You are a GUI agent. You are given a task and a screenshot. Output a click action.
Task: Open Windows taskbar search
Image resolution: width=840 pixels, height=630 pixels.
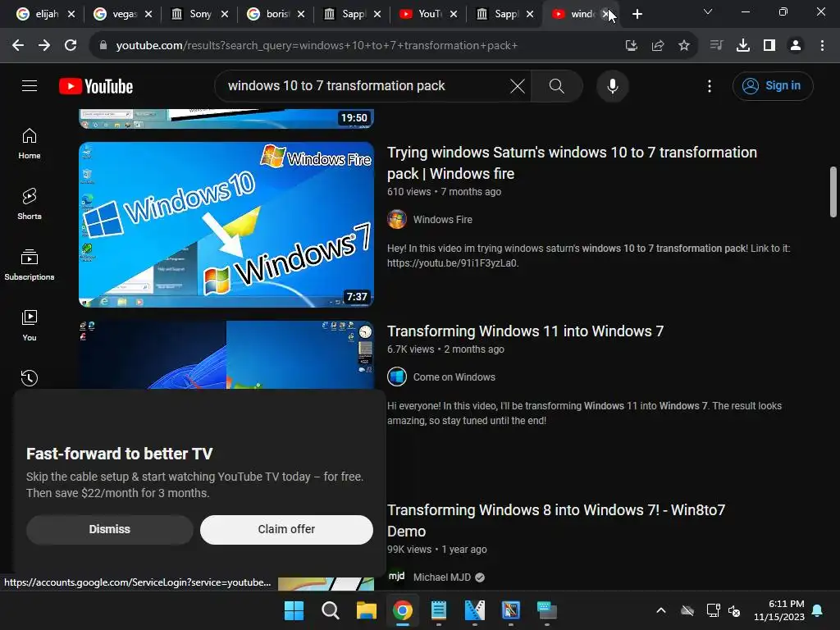point(330,610)
